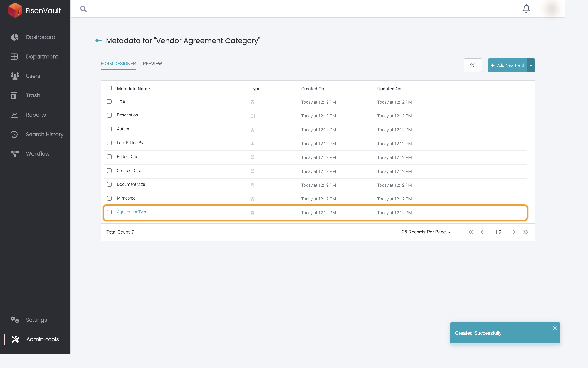The image size is (588, 368).
Task: Check the Created Date row checkbox
Action: pyautogui.click(x=110, y=171)
